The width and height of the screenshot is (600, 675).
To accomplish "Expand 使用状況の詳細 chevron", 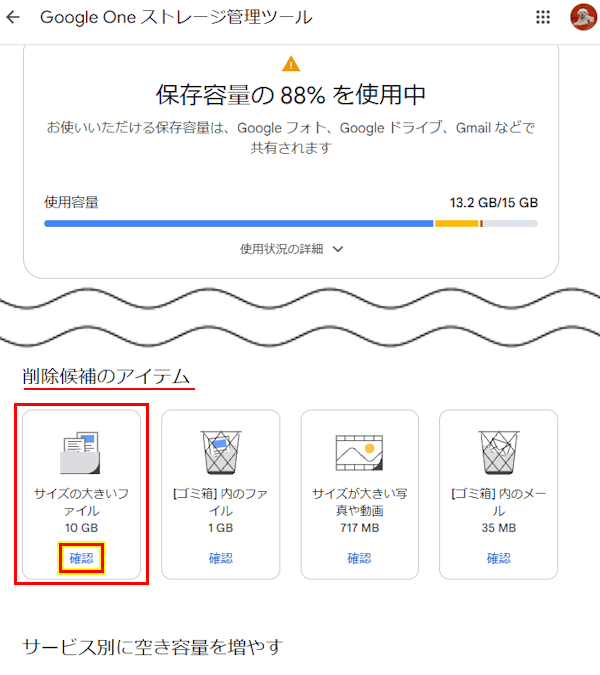I will pos(338,249).
